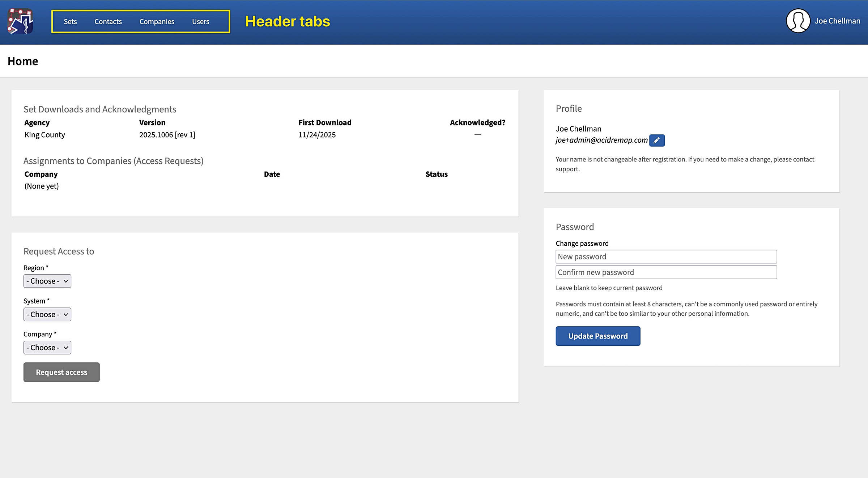
Task: Select the King County agency row
Action: coord(44,134)
